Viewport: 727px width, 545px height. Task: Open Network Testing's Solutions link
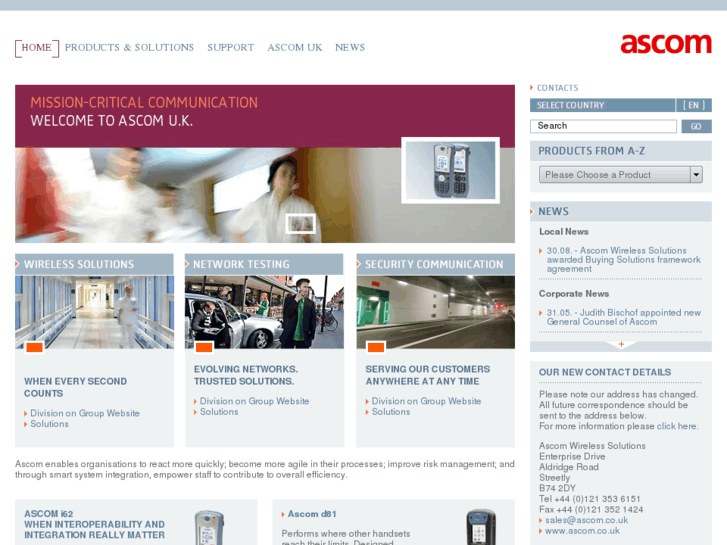[219, 412]
